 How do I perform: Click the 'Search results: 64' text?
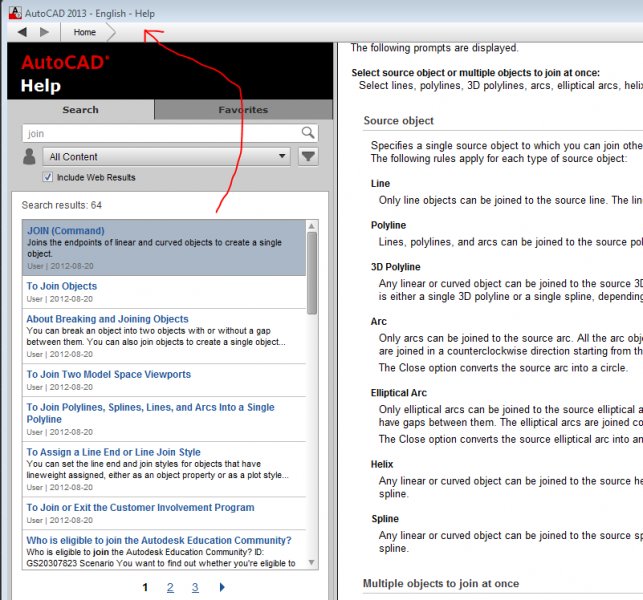[62, 205]
